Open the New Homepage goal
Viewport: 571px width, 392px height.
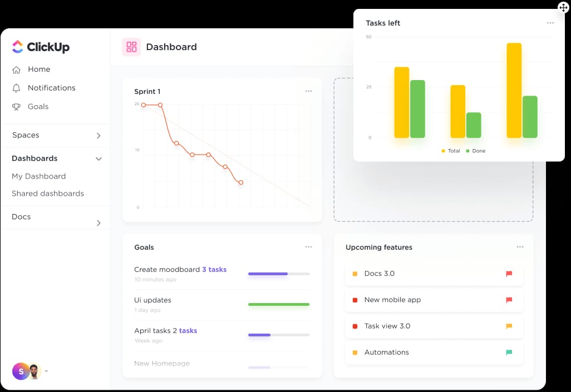coord(162,363)
